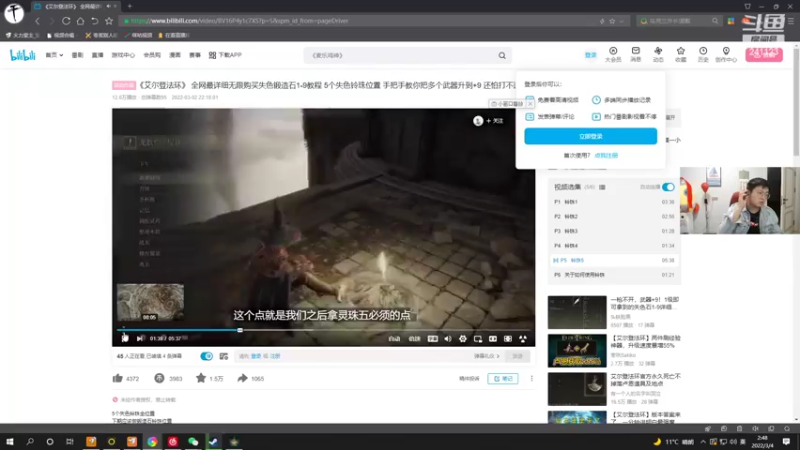Open 赛事 in the top navigation
The height and width of the screenshot is (450, 800).
(x=195, y=55)
